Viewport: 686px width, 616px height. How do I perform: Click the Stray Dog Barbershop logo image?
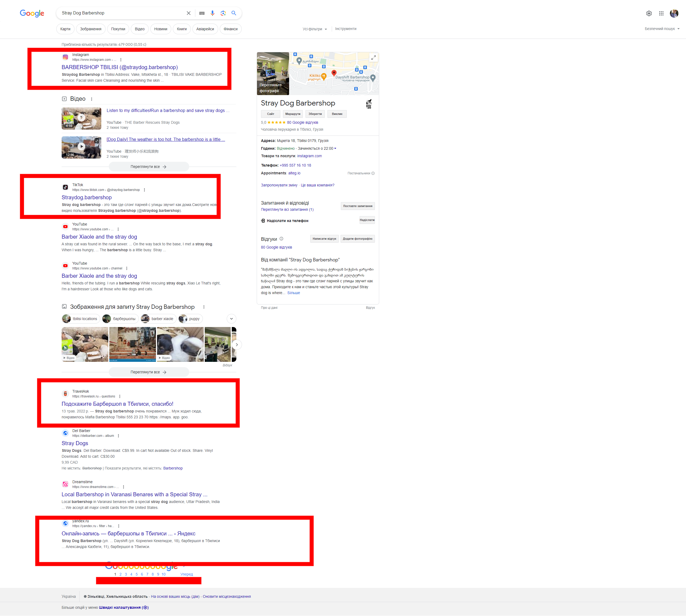[x=369, y=104]
